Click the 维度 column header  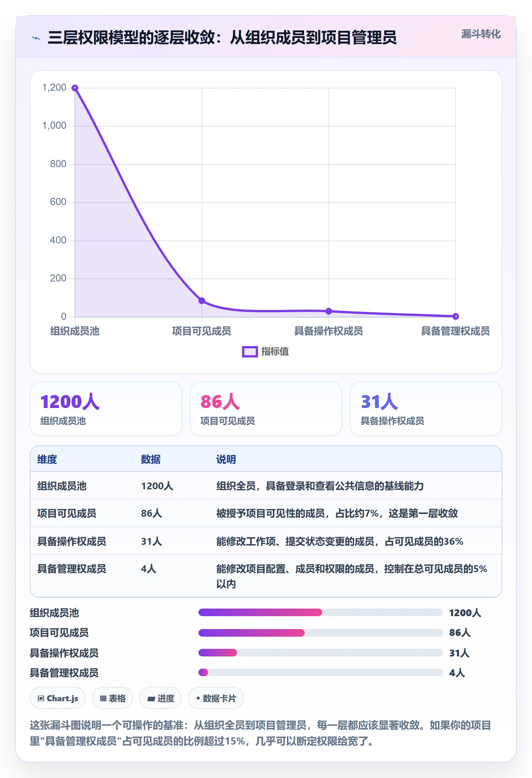[x=47, y=459]
